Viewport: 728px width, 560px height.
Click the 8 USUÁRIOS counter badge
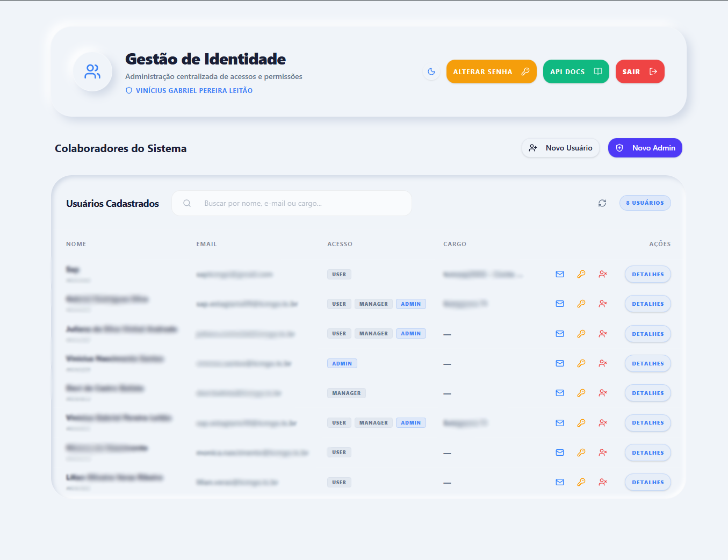pyautogui.click(x=645, y=203)
